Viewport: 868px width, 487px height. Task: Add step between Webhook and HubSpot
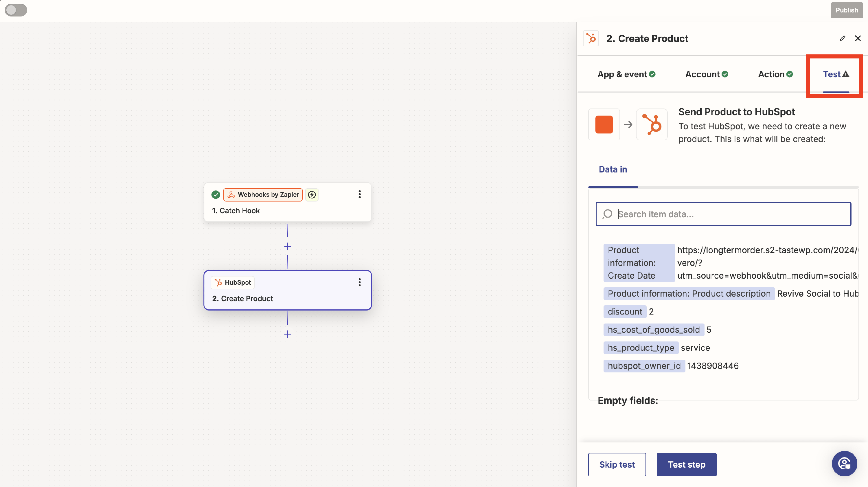pyautogui.click(x=287, y=246)
